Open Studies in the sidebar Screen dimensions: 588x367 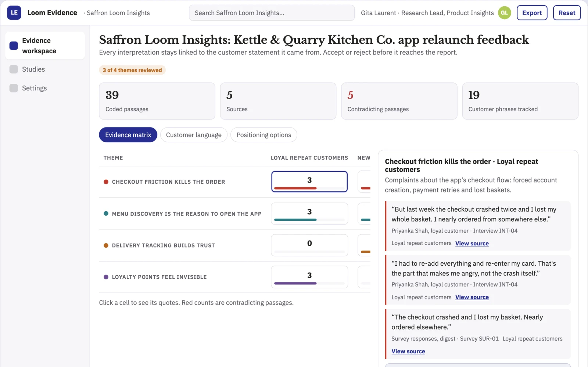coord(45,69)
